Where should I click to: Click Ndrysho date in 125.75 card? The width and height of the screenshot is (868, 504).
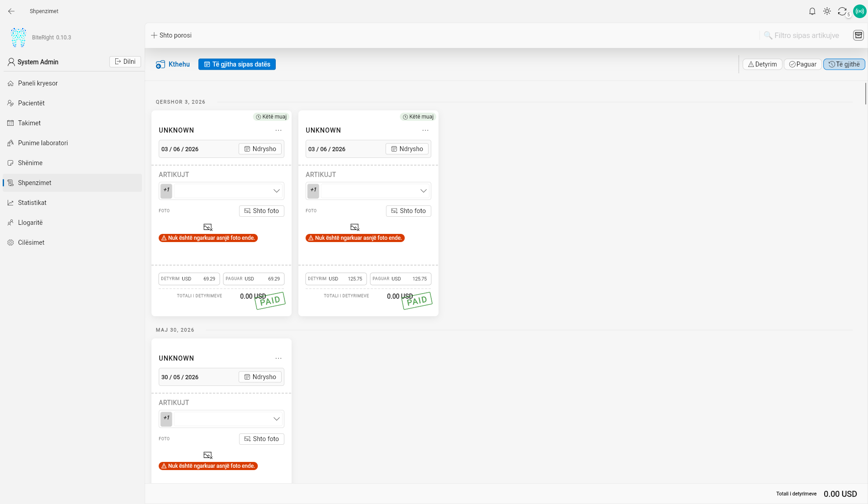(407, 149)
